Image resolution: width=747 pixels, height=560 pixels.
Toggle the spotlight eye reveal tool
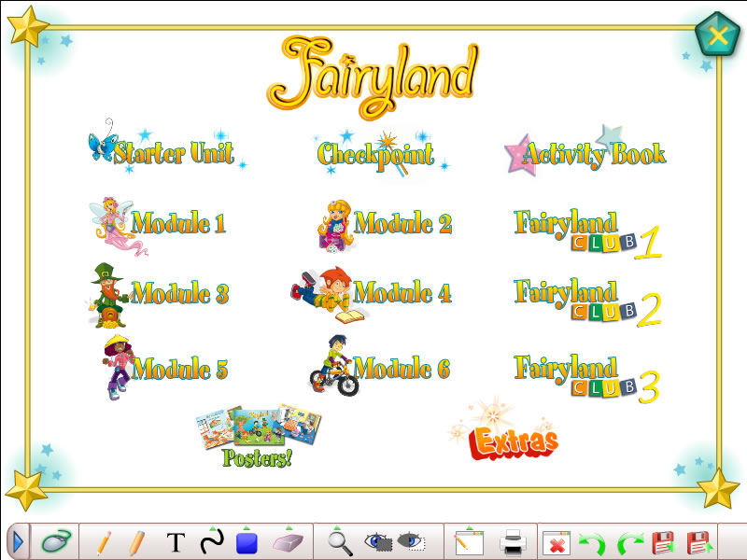(377, 540)
